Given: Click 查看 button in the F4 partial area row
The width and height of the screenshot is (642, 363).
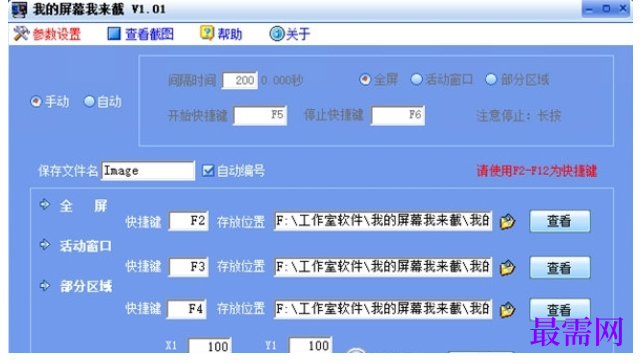Looking at the screenshot, I should click(560, 309).
